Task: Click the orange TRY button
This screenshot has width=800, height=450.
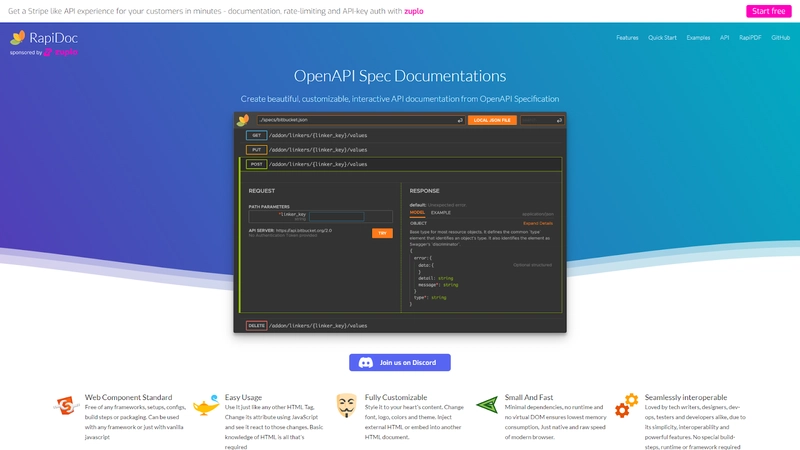Action: click(382, 233)
